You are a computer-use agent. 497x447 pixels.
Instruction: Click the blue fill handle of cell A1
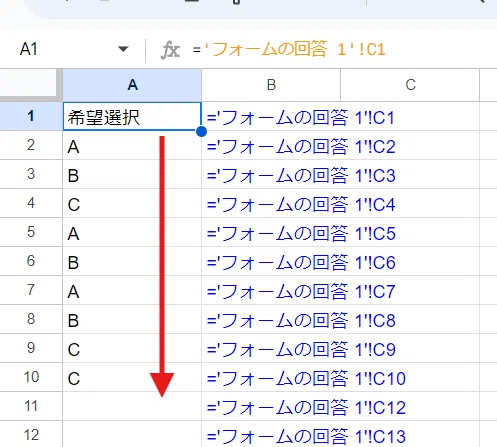click(x=201, y=131)
